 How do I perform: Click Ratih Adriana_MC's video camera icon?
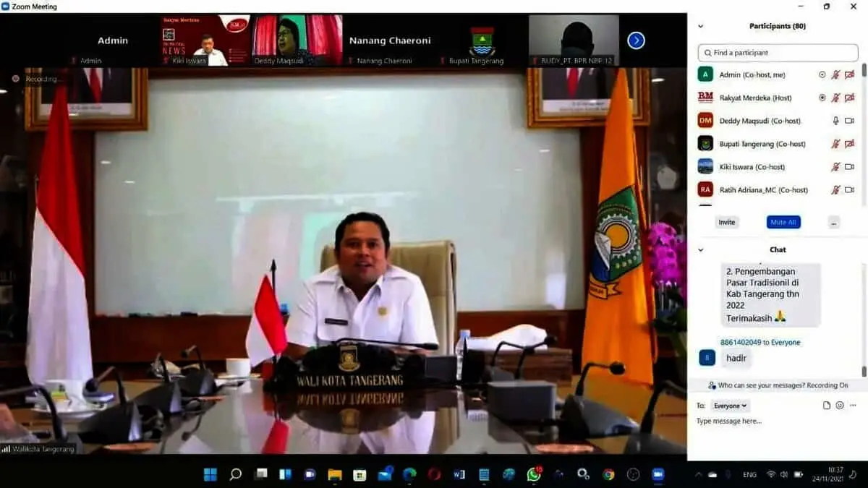(x=849, y=190)
